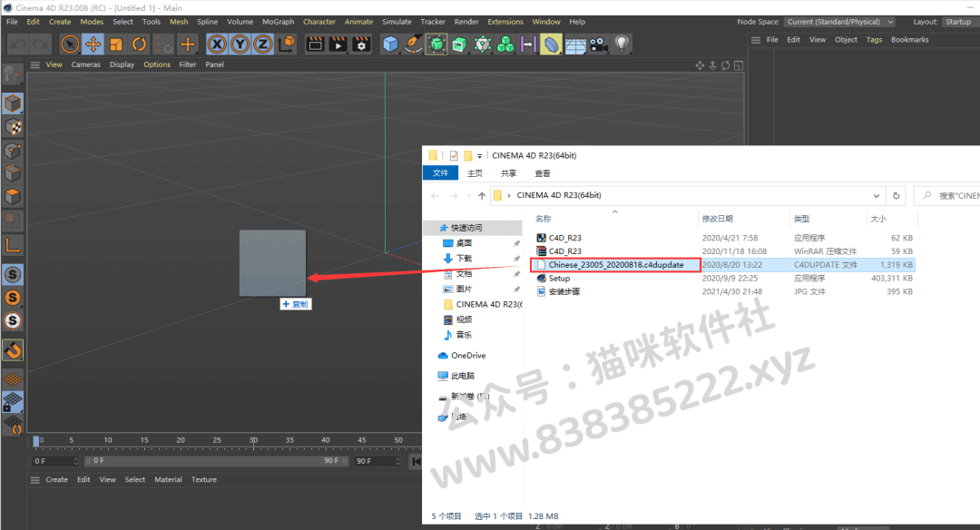Add a Camera object
The width and height of the screenshot is (980, 530).
[598, 44]
